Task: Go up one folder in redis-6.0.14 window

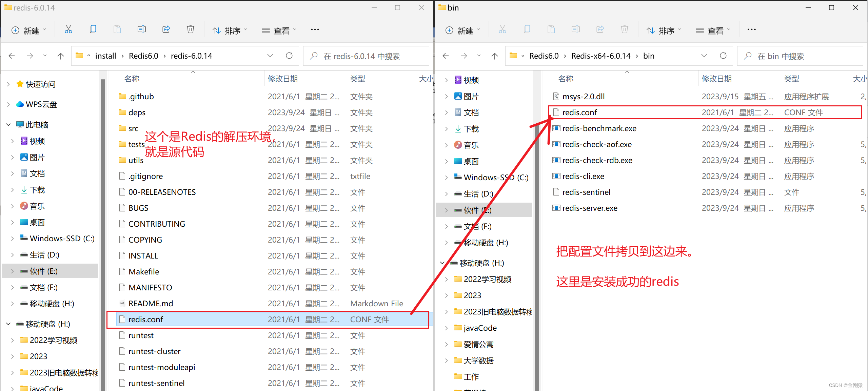Action: tap(61, 56)
